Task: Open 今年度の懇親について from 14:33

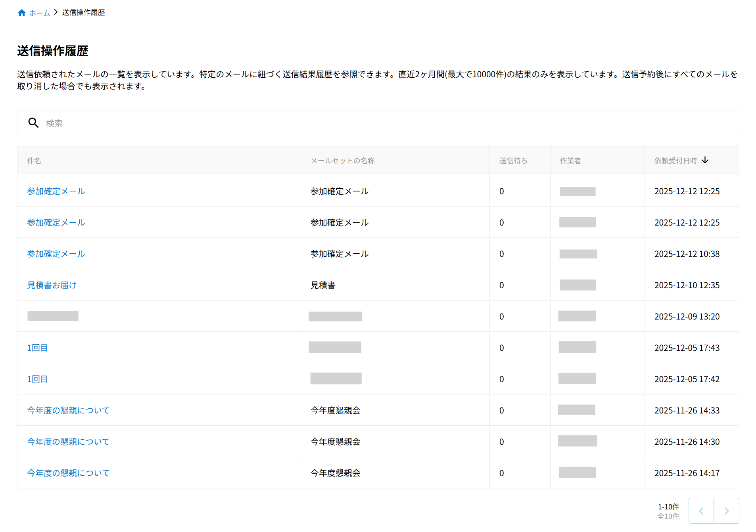Action: coord(68,410)
